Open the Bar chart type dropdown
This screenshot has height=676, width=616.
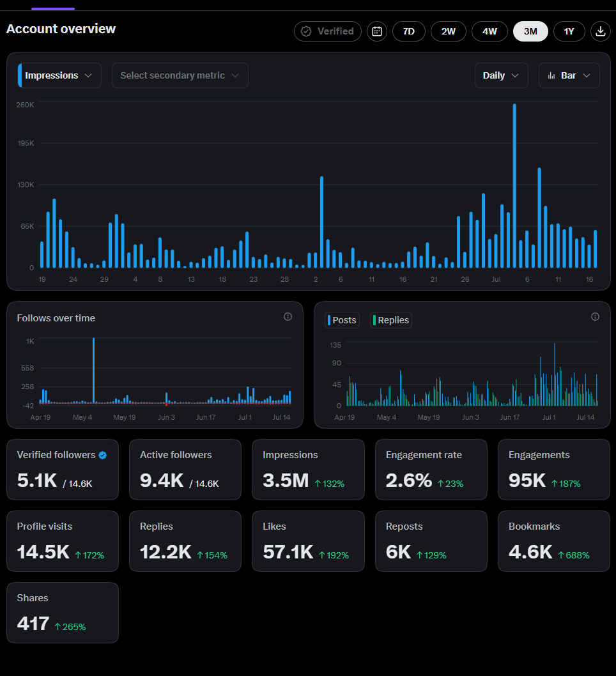(569, 75)
